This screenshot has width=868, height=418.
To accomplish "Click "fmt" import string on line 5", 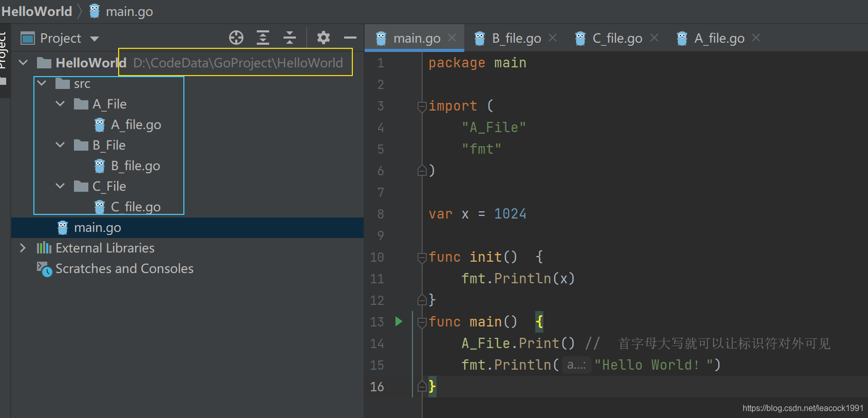I will [481, 149].
